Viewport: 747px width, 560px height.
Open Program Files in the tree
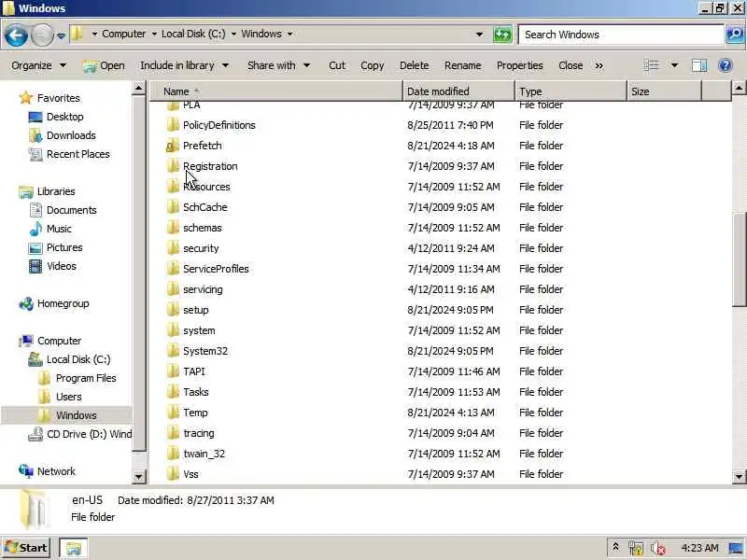(x=86, y=378)
